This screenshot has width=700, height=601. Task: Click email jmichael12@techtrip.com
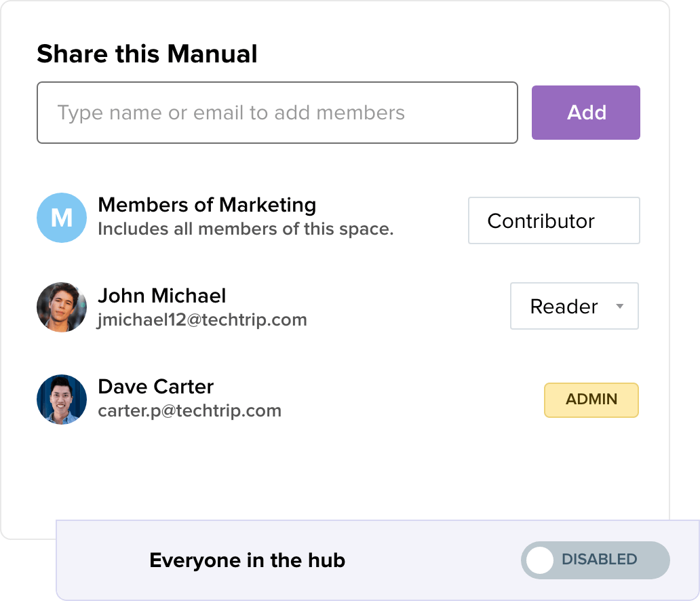(202, 319)
